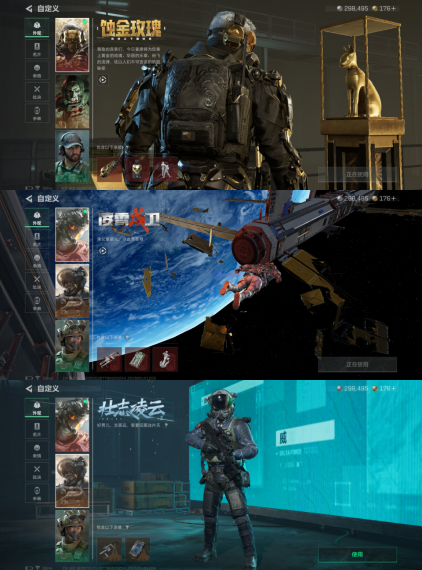Screen dimensions: 422x570
Task: Open the 表情 emote tab in the 蚀金玫瑰 screen
Action: (x=37, y=71)
